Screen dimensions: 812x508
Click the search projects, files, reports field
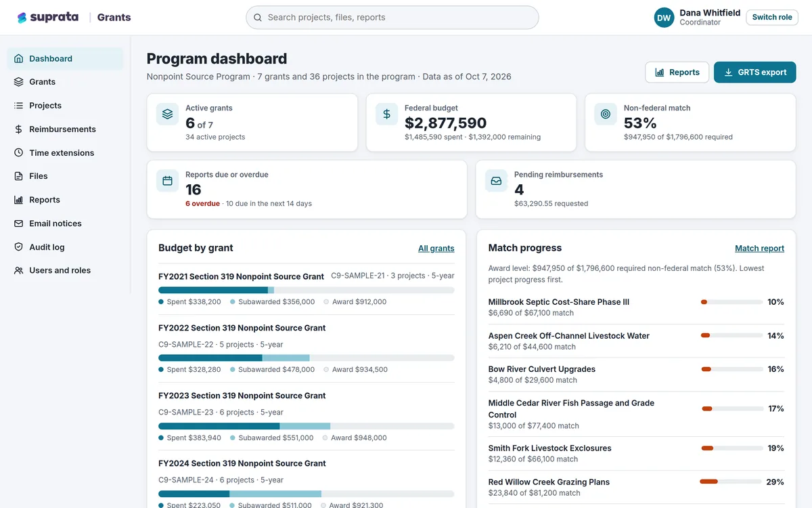point(392,18)
